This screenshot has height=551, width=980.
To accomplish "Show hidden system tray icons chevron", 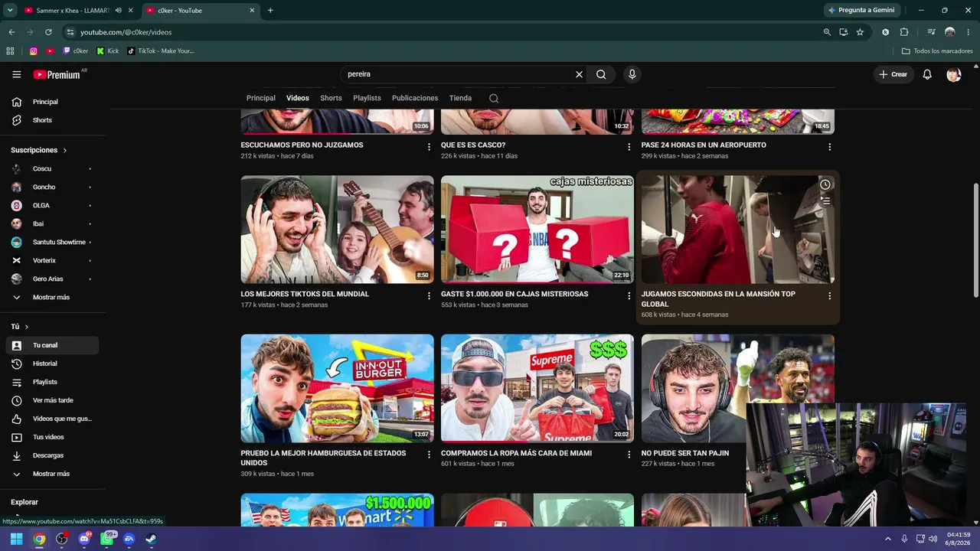I will click(x=887, y=539).
